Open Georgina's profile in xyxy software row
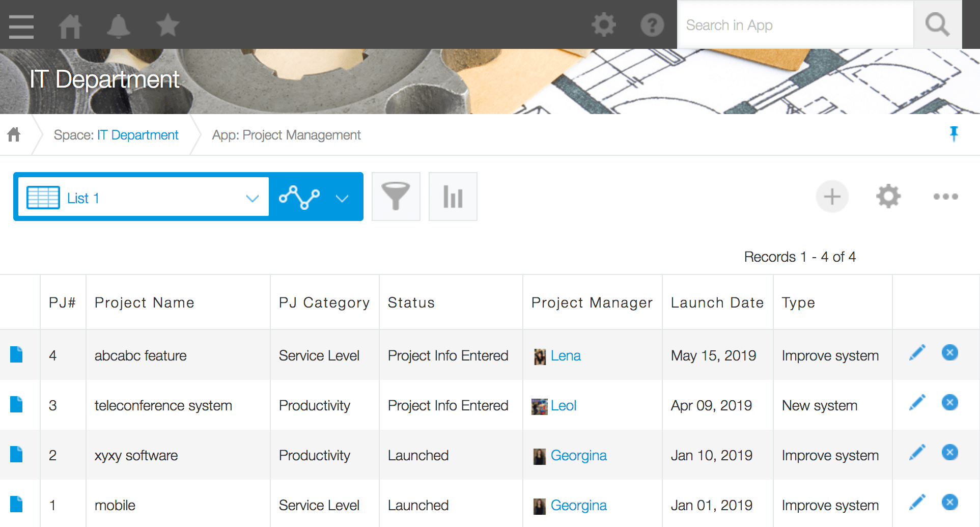The image size is (980, 527). click(x=578, y=455)
